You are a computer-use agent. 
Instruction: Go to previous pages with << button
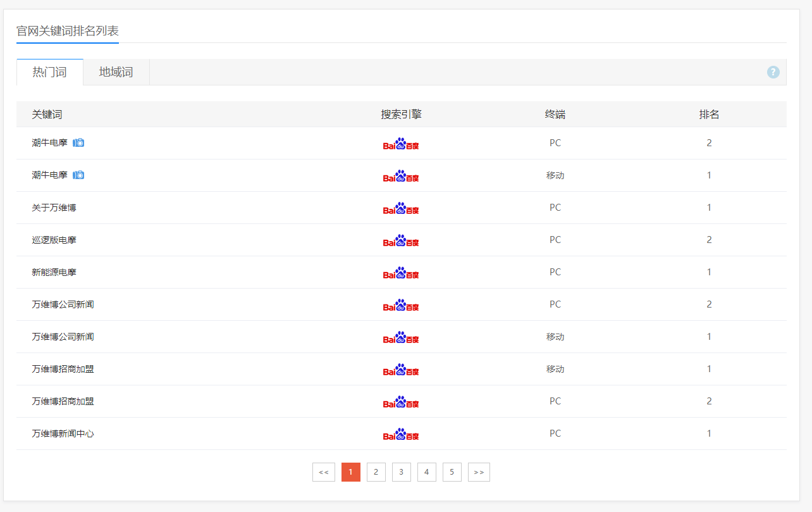324,472
